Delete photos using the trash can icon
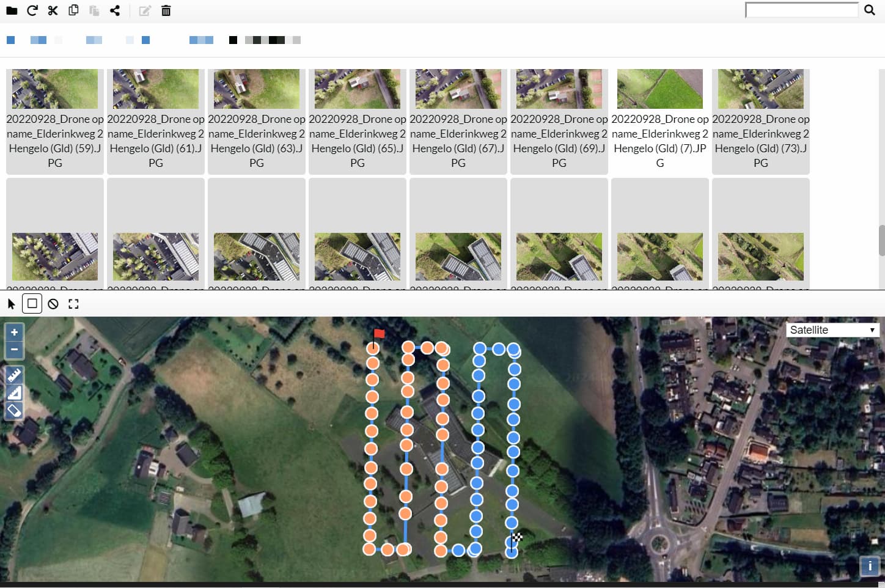This screenshot has width=885, height=588. pyautogui.click(x=166, y=10)
